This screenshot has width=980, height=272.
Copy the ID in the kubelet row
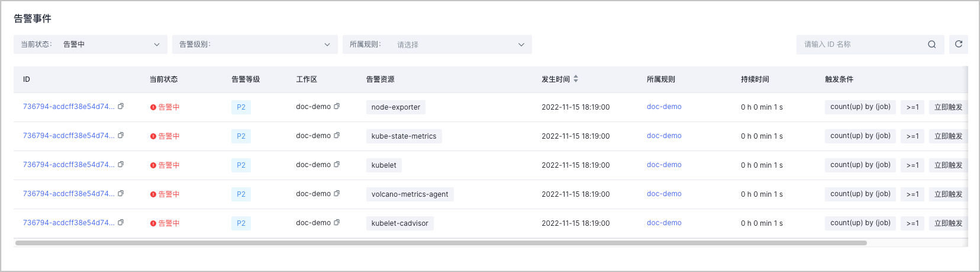tap(121, 165)
